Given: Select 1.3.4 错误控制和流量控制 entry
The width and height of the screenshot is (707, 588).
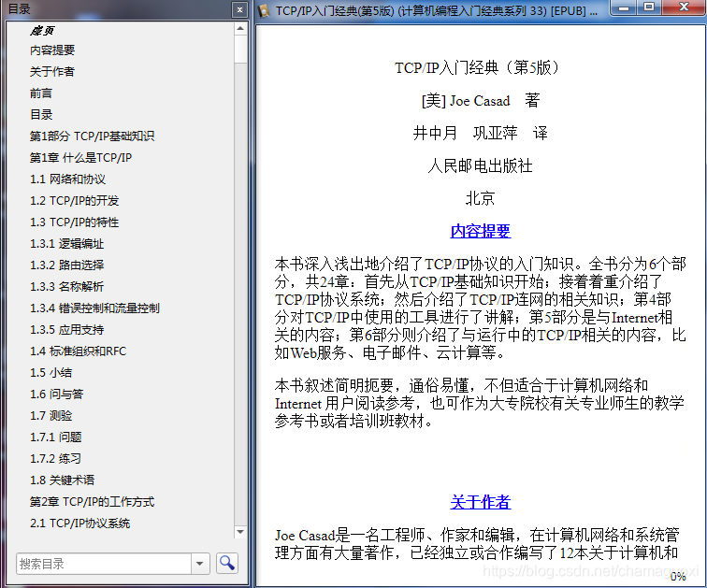Looking at the screenshot, I should [x=94, y=308].
